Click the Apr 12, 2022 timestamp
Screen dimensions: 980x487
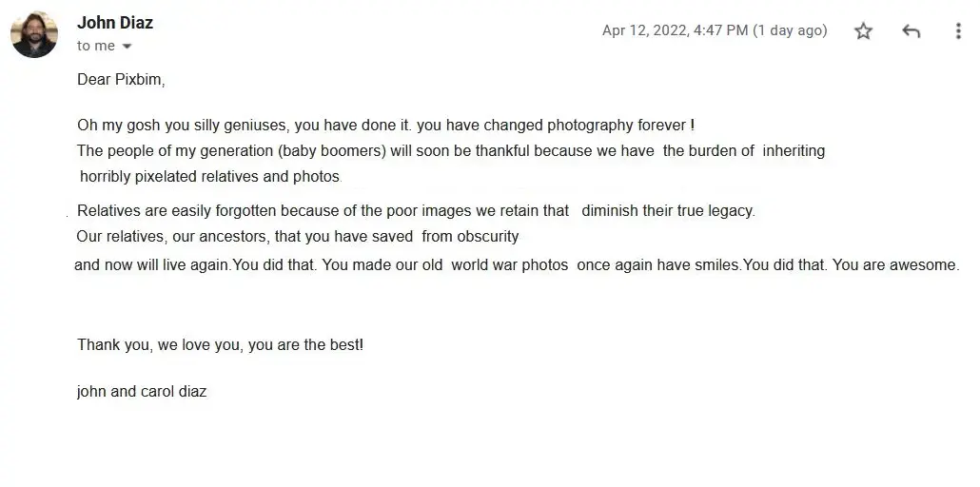coord(715,30)
